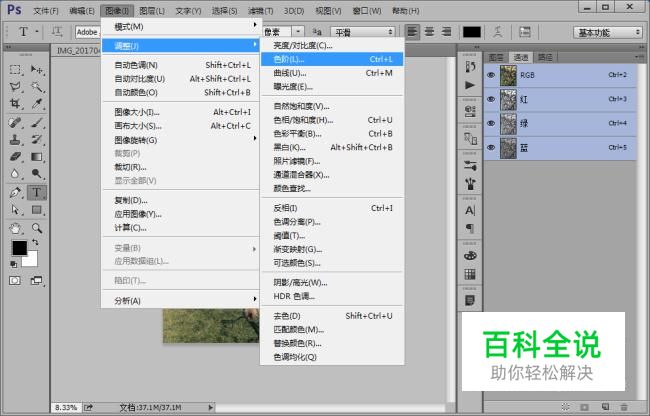This screenshot has width=650, height=416.
Task: Open the 文件(F) menu
Action: pos(46,11)
